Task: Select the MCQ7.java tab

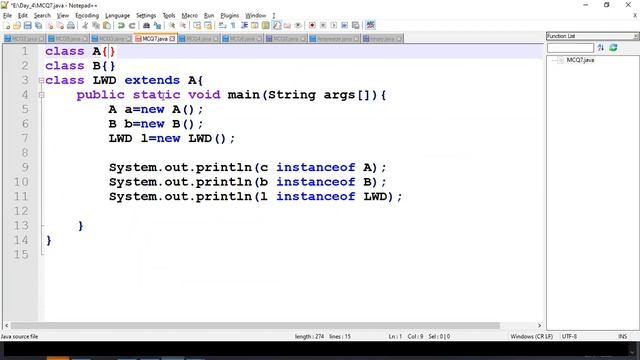Action: (155, 38)
